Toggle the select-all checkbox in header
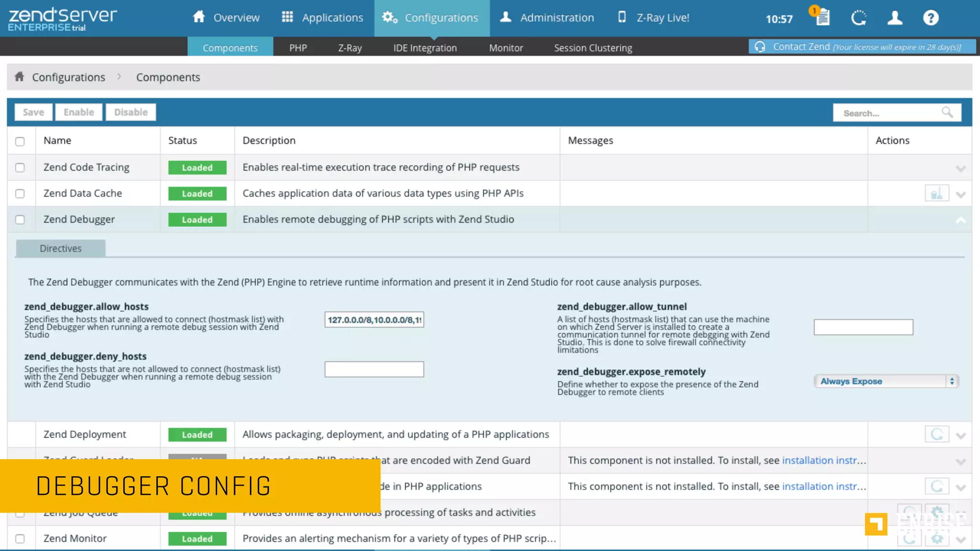The image size is (980, 551). (x=20, y=141)
